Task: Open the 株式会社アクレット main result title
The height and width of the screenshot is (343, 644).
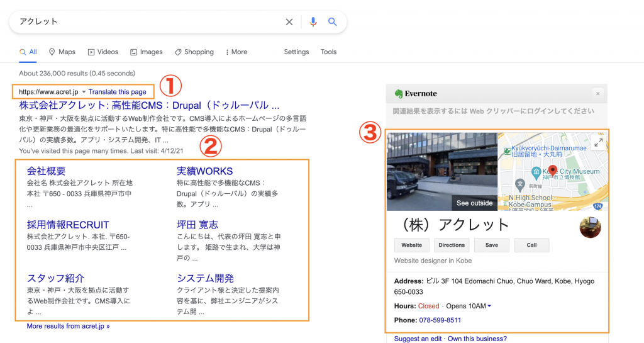Action: click(x=149, y=106)
